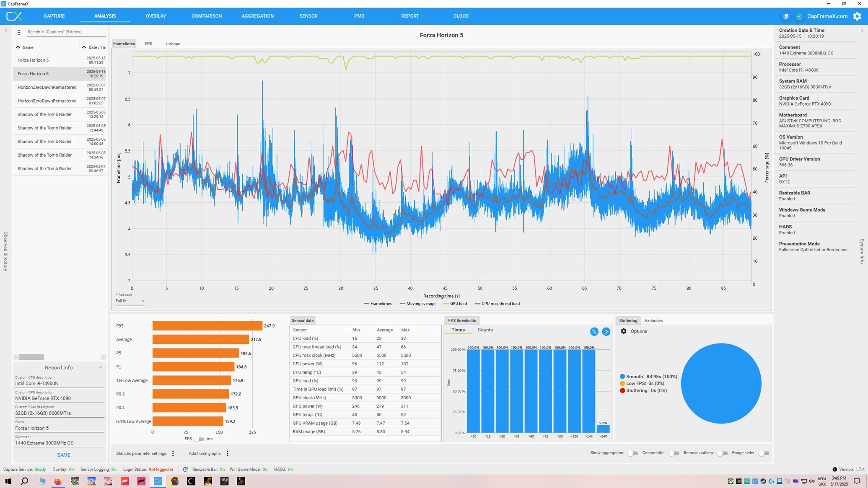Open the CapFrameX.com link

pos(827,16)
